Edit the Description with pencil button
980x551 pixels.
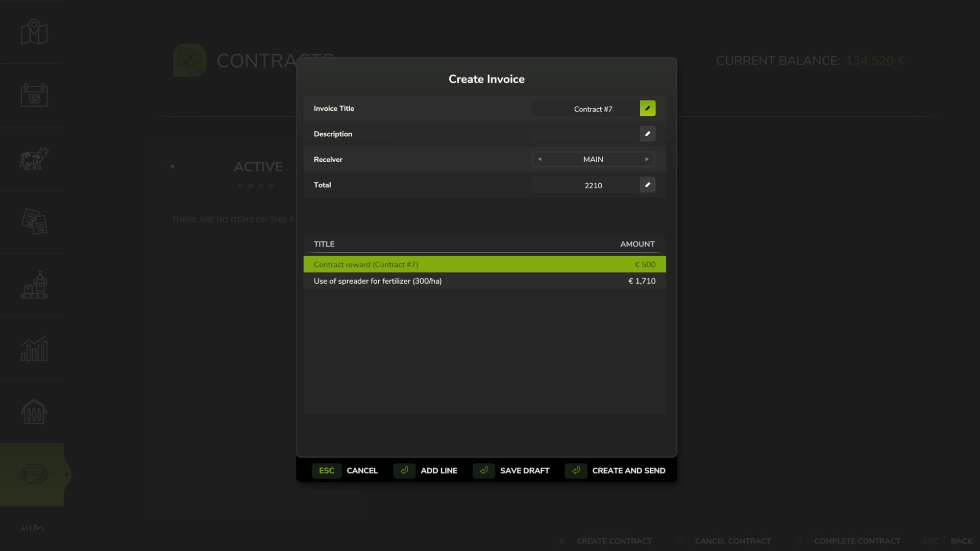coord(647,134)
